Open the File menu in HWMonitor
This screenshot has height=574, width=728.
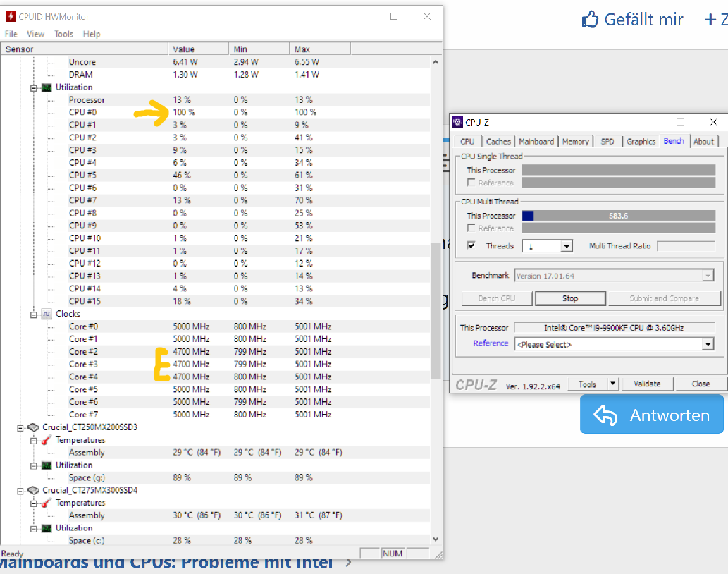11,34
